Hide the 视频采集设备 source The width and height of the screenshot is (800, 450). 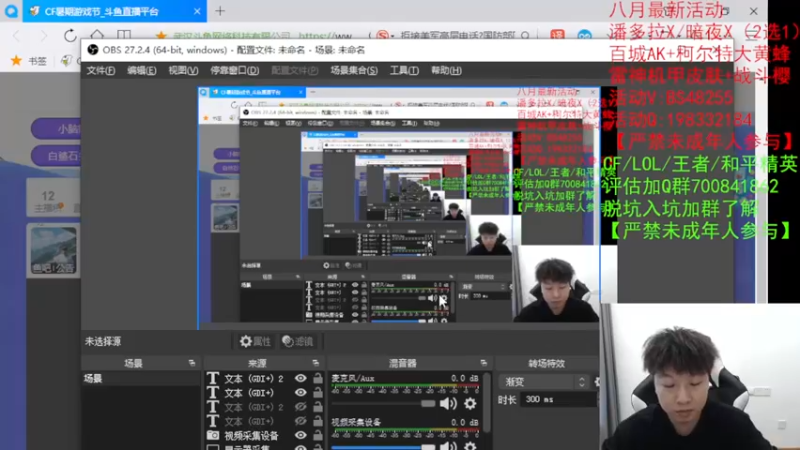[301, 435]
